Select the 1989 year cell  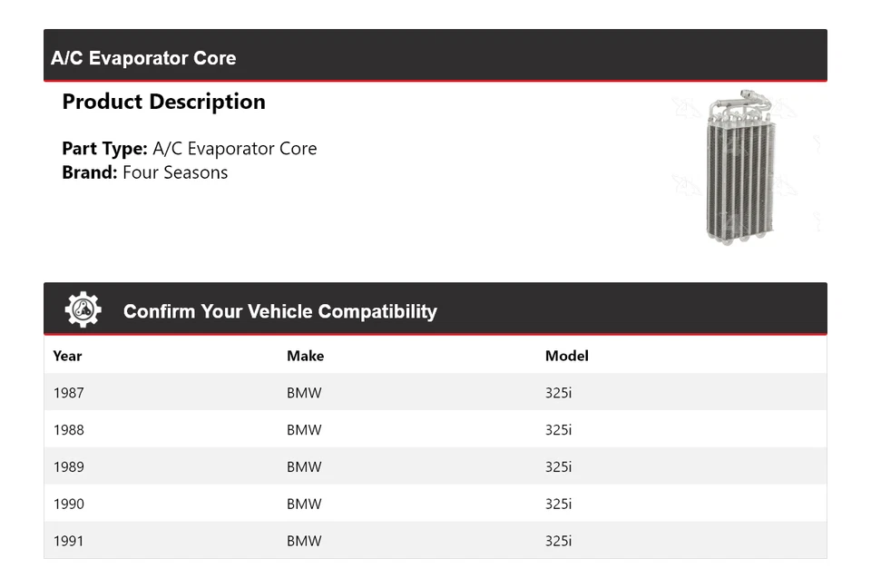tap(68, 467)
